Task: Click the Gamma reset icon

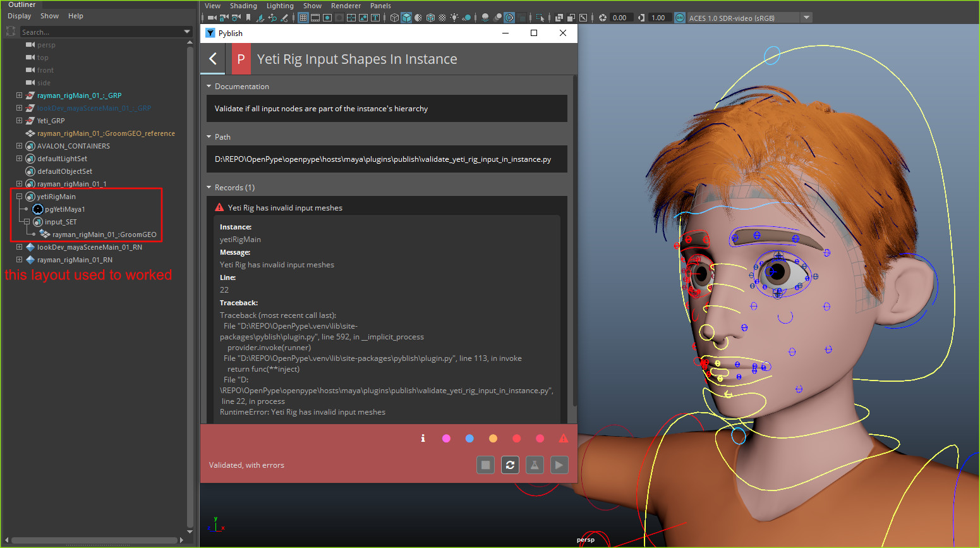Action: pyautogui.click(x=641, y=18)
